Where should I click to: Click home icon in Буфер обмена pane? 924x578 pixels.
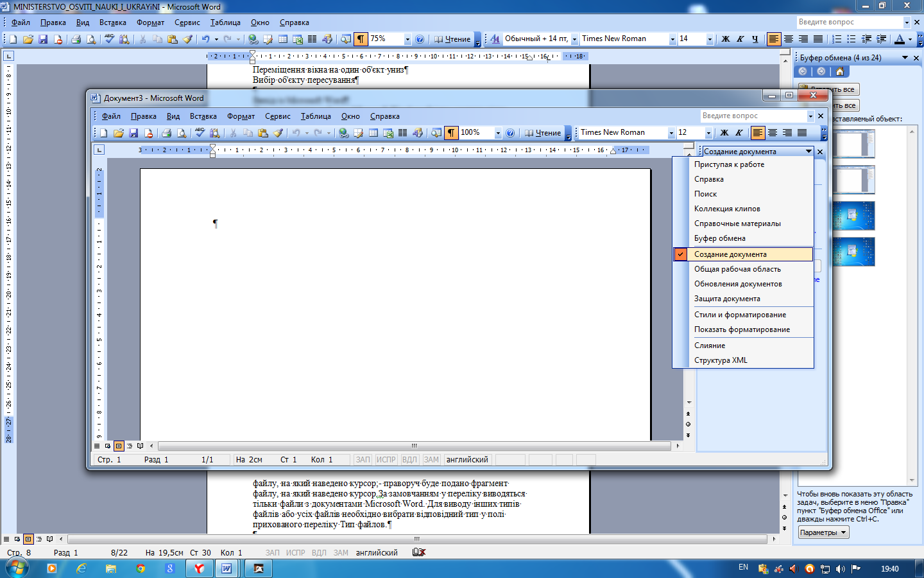[839, 71]
